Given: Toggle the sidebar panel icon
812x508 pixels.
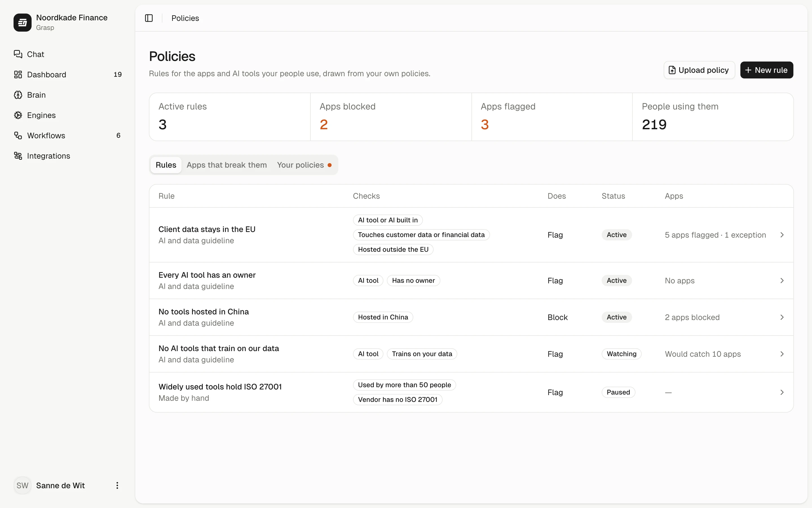Looking at the screenshot, I should pos(149,18).
